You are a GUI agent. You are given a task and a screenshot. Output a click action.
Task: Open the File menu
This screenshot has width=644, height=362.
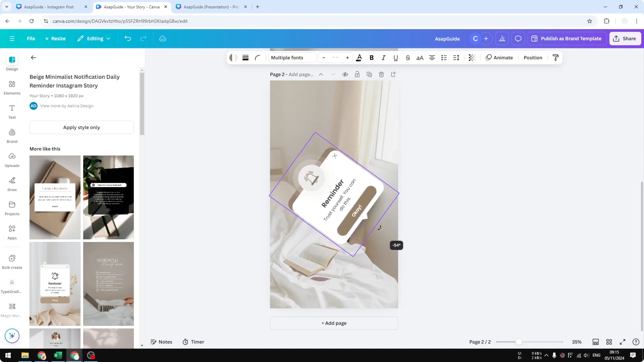click(x=31, y=38)
